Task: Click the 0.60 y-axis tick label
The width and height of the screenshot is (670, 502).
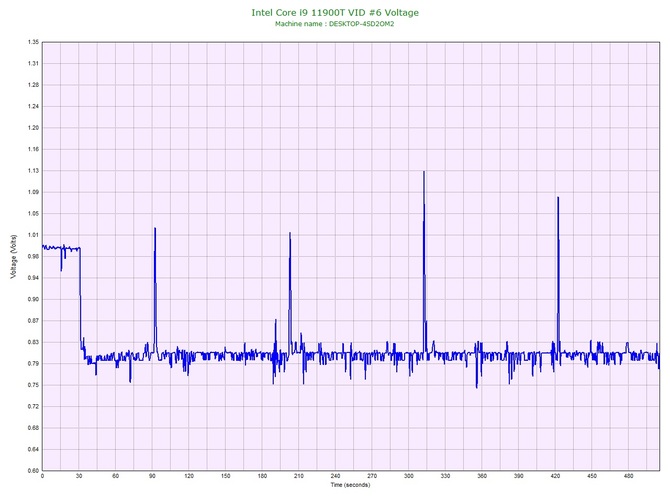Action: [33, 471]
